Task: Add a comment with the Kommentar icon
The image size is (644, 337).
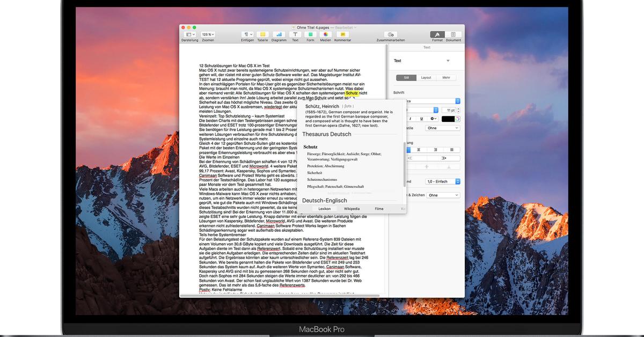Action: pyautogui.click(x=342, y=34)
